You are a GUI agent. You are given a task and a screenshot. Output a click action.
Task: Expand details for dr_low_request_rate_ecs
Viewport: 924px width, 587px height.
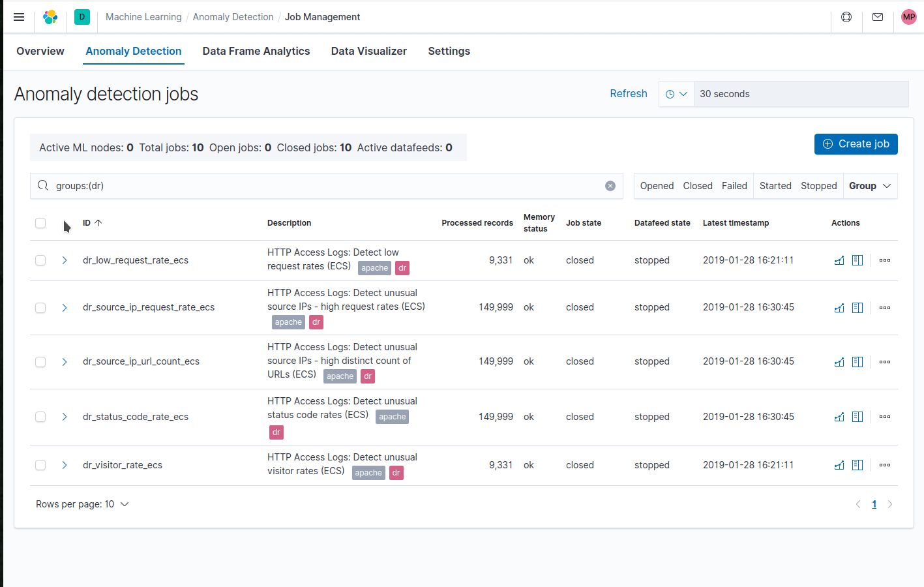pos(64,260)
